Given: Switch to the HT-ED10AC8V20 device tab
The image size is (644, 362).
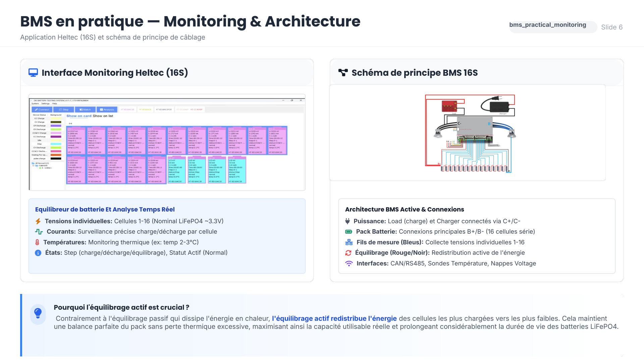Looking at the screenshot, I should point(164,110).
